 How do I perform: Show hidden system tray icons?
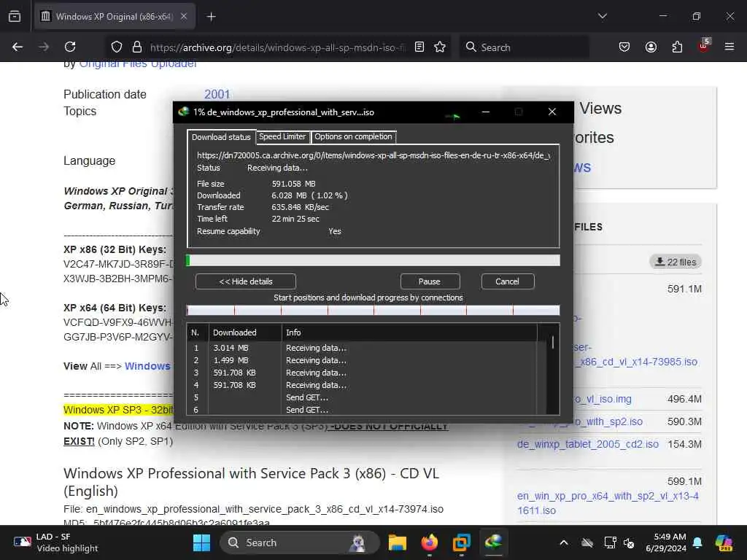pos(564,542)
